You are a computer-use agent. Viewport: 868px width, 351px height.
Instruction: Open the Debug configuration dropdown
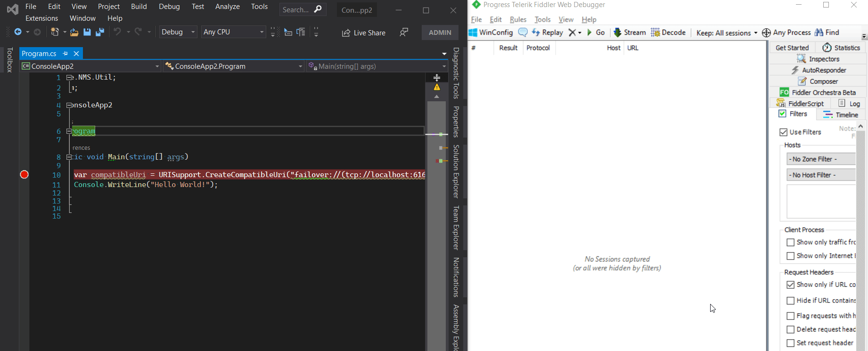pos(178,32)
